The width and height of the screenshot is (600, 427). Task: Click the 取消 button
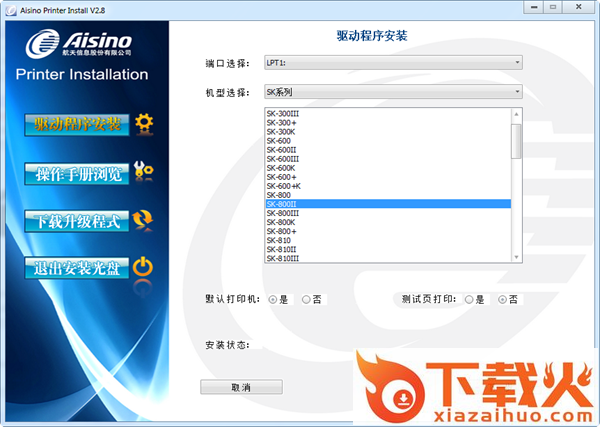point(241,387)
